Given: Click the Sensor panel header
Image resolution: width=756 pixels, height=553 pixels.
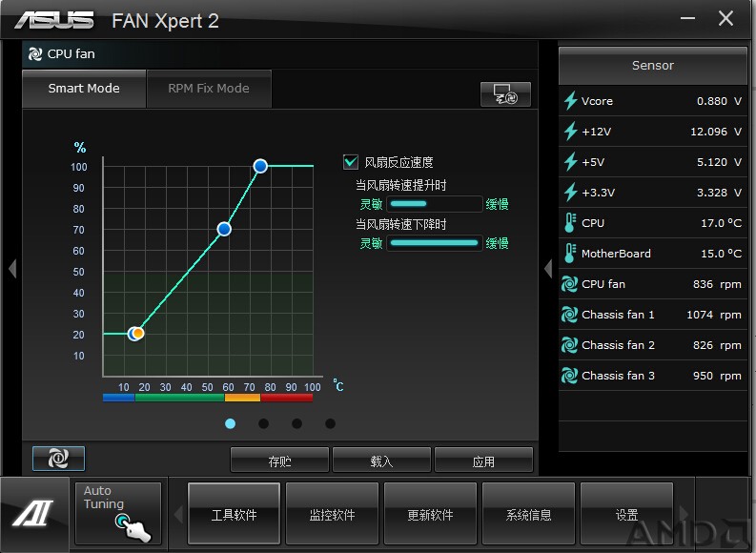Looking at the screenshot, I should point(653,66).
